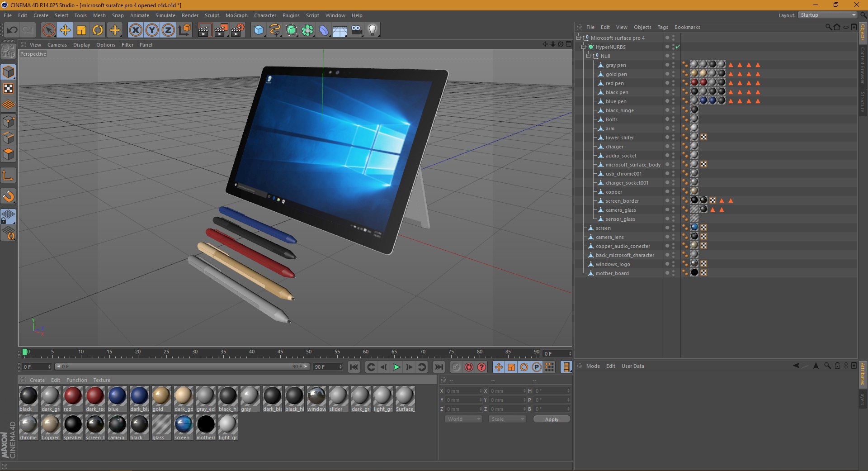
Task: Add a Cube primitive object
Action: (259, 30)
